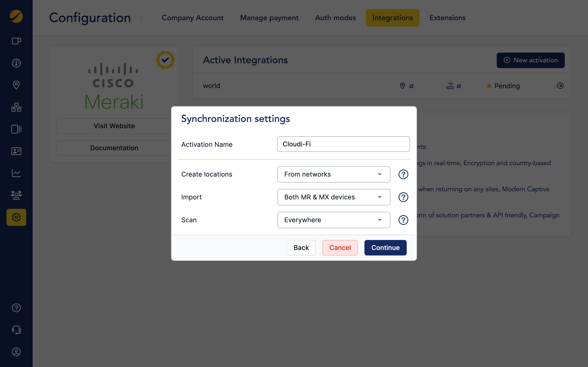Open the help question mark icon near sidebar bottom
This screenshot has width=588, height=367.
click(16, 308)
